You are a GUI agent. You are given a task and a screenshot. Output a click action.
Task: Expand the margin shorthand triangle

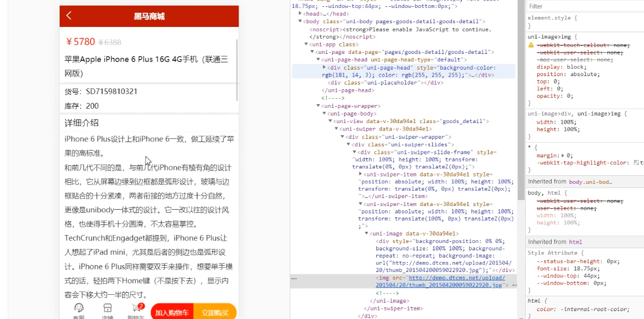click(x=563, y=156)
